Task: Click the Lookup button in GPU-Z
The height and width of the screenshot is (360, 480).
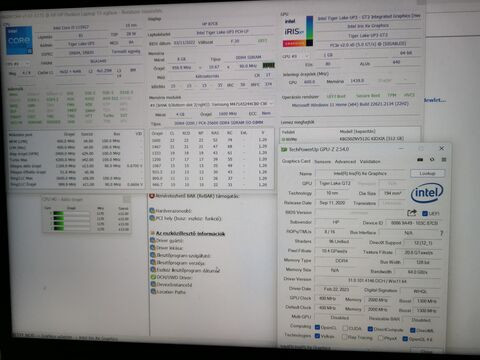Action: click(x=427, y=173)
